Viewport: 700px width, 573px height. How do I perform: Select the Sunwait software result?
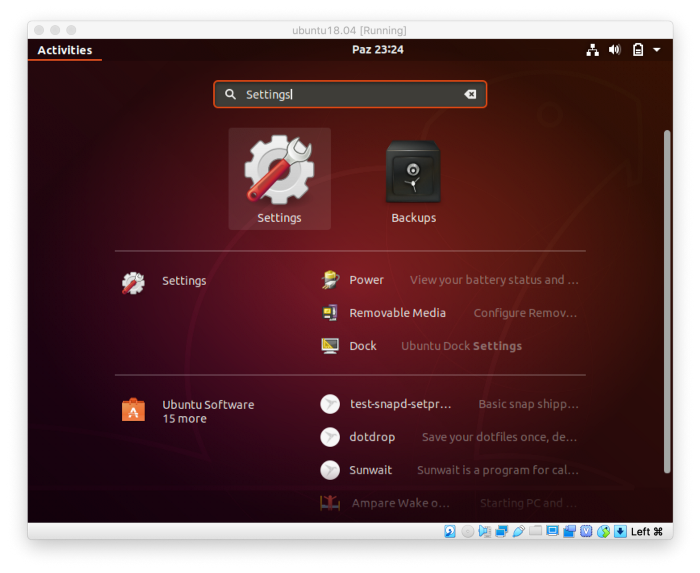pyautogui.click(x=450, y=470)
